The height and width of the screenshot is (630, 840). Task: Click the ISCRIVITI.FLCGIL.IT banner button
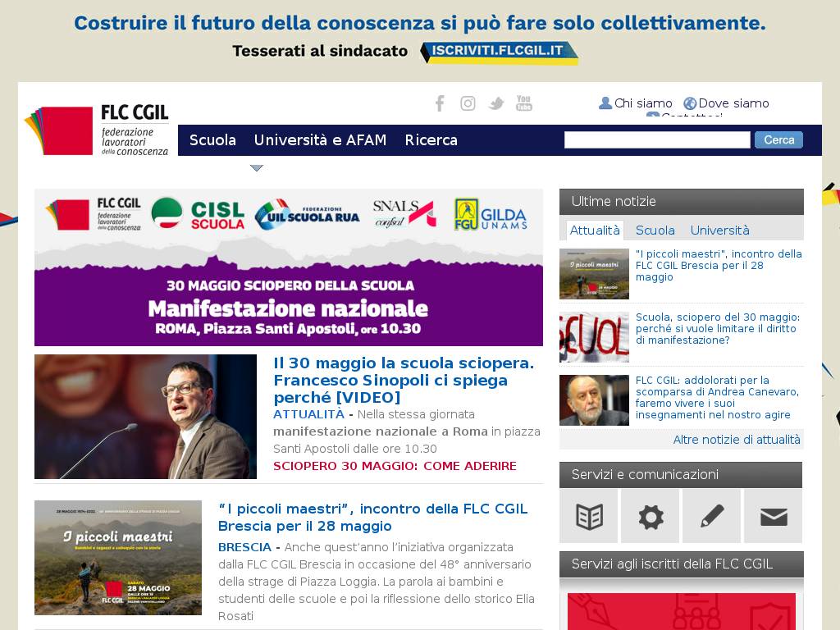(500, 52)
